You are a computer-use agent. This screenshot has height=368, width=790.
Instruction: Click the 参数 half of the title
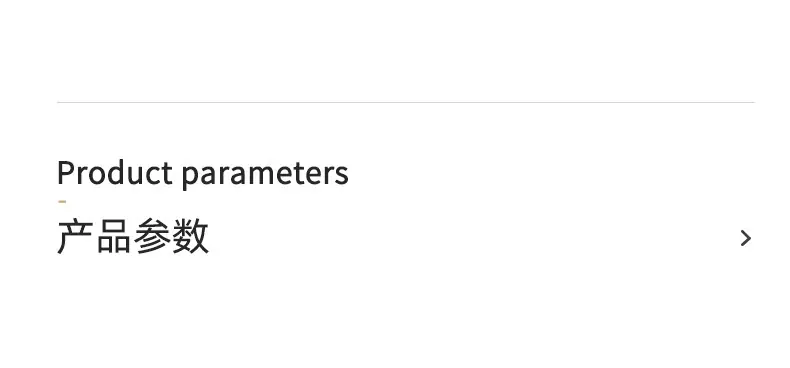tap(171, 236)
